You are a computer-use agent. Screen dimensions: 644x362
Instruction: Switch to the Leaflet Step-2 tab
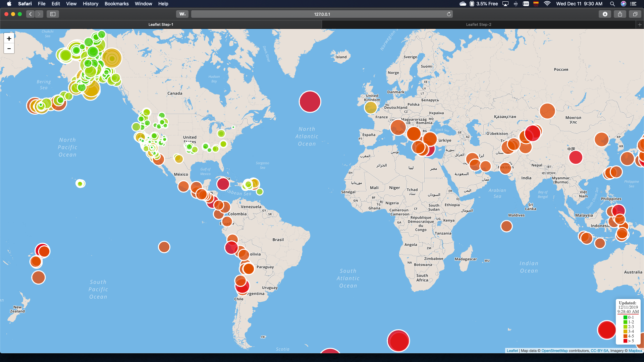click(478, 24)
